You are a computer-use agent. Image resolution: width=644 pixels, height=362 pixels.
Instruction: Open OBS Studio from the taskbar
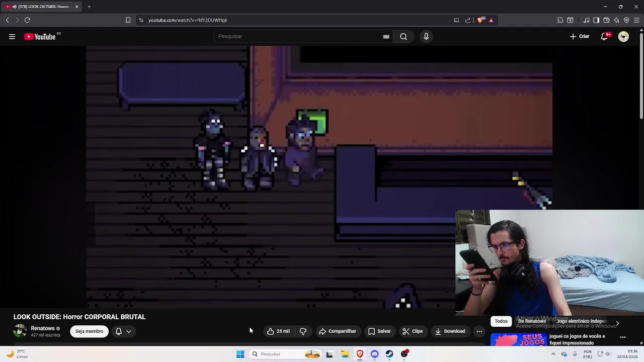click(x=405, y=354)
